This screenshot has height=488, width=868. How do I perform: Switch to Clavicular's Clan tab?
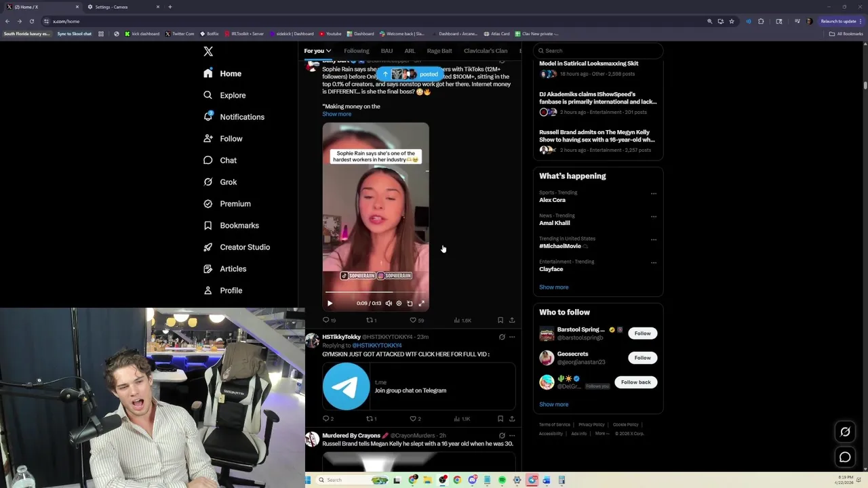coord(486,51)
